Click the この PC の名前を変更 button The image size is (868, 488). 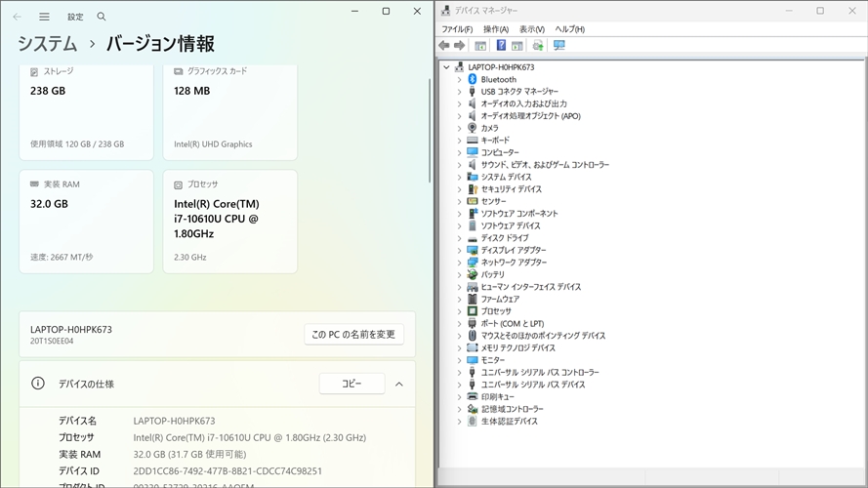(x=353, y=334)
